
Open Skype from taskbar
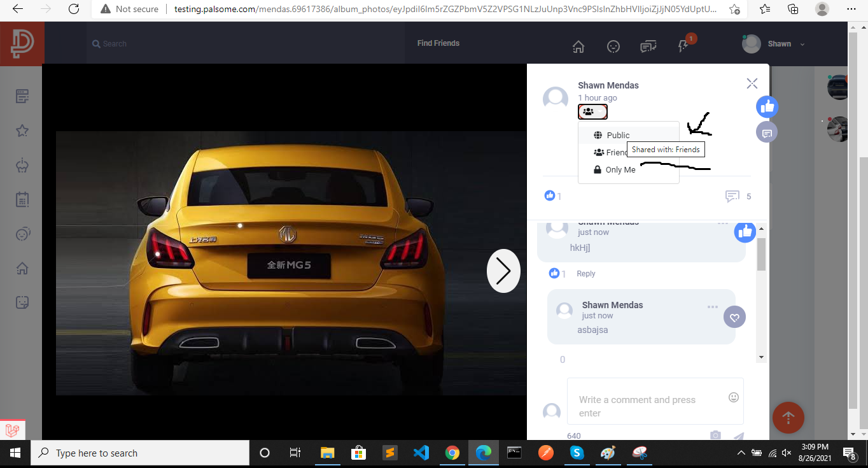(577, 453)
